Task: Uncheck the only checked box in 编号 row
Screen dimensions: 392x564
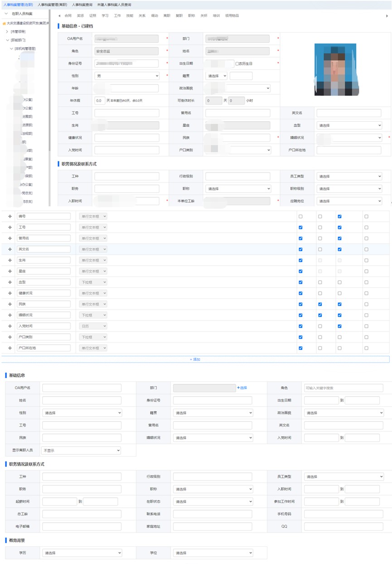Action: (339, 217)
